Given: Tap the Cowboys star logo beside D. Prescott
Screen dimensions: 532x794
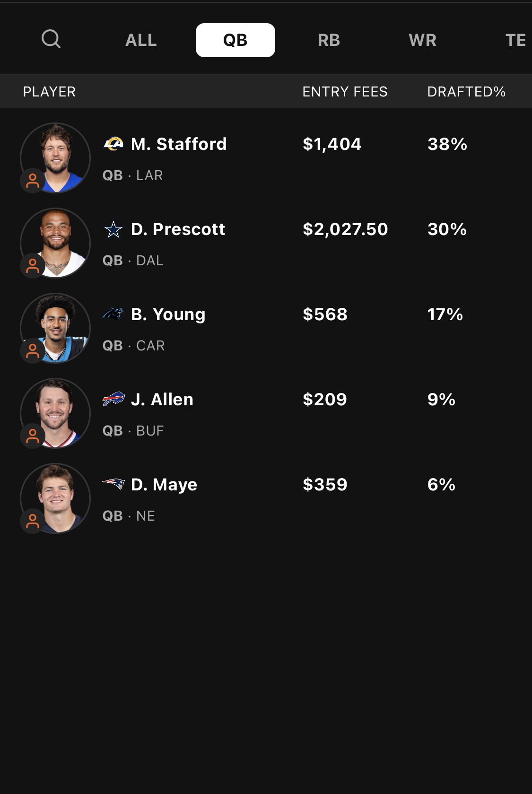Looking at the screenshot, I should point(113,229).
